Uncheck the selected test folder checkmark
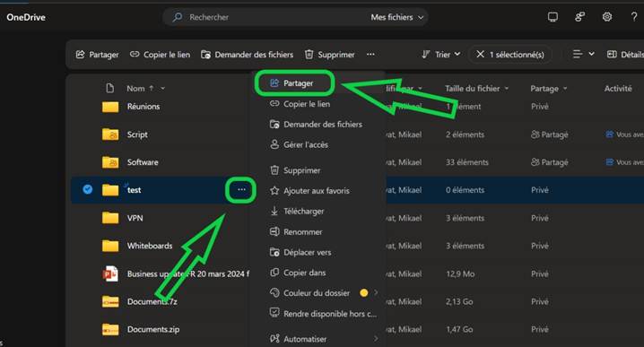 click(x=88, y=189)
